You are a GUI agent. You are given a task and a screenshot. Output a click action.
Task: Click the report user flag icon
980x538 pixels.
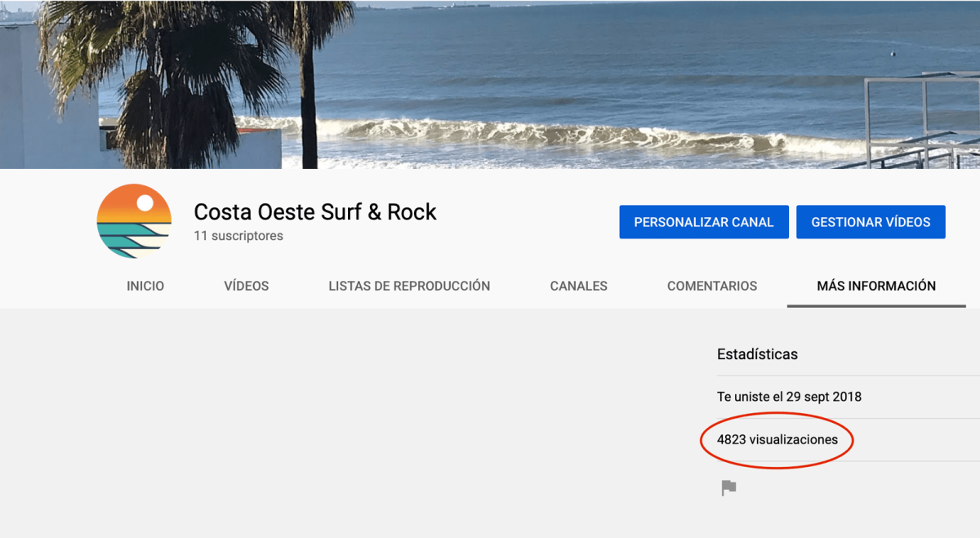pos(728,488)
